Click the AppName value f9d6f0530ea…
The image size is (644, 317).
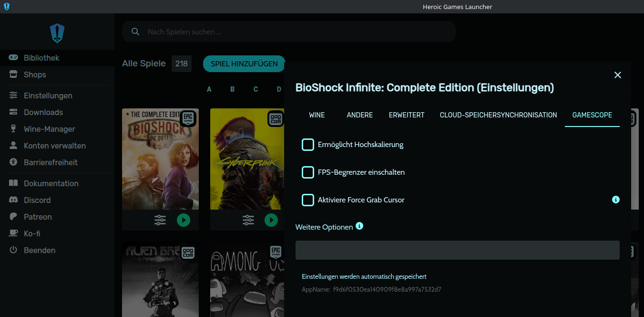[x=387, y=289]
